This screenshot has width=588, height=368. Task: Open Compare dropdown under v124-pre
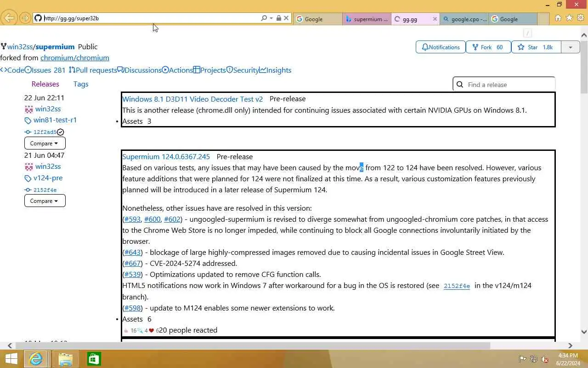click(45, 201)
